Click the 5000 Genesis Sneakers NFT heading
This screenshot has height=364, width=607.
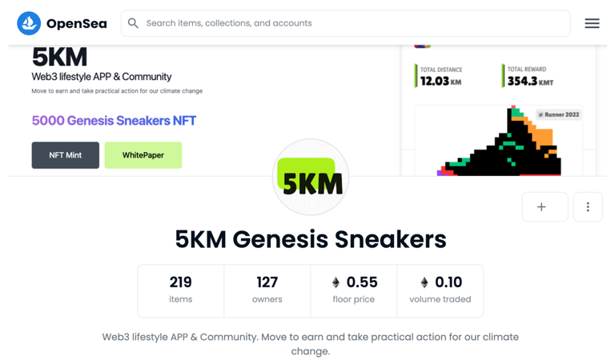(114, 121)
